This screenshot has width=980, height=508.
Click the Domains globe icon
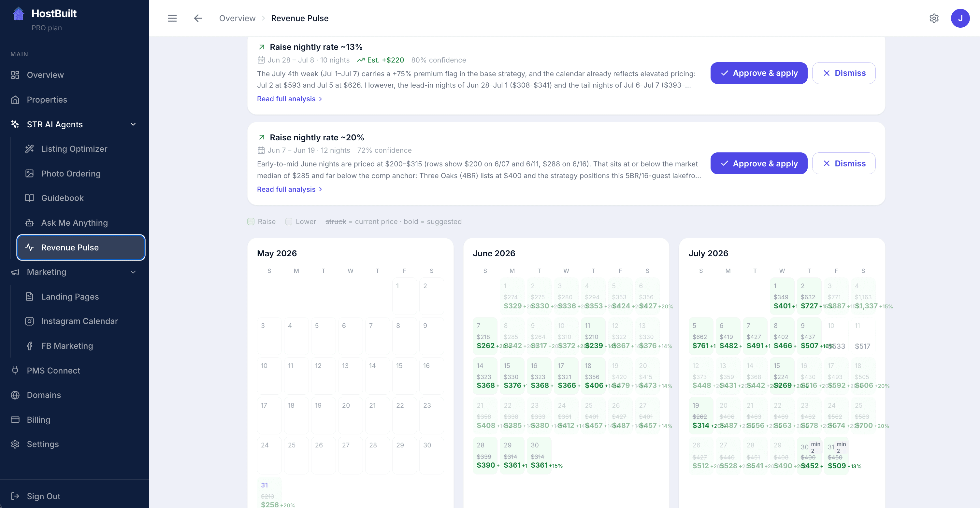(x=15, y=395)
